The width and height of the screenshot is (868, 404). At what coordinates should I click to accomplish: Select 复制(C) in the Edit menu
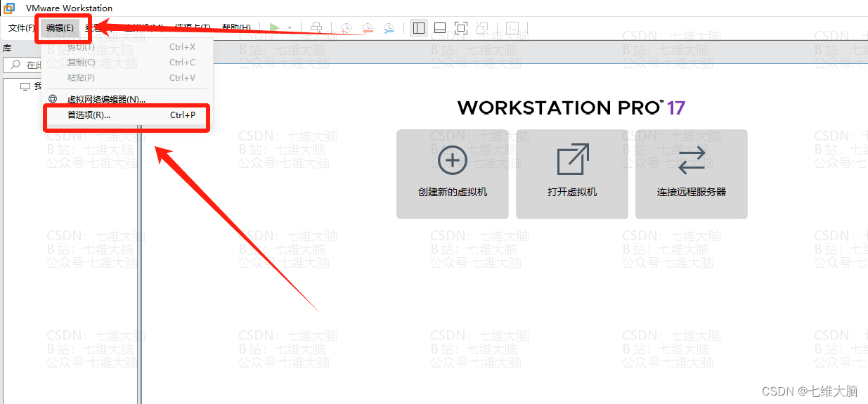[126, 63]
